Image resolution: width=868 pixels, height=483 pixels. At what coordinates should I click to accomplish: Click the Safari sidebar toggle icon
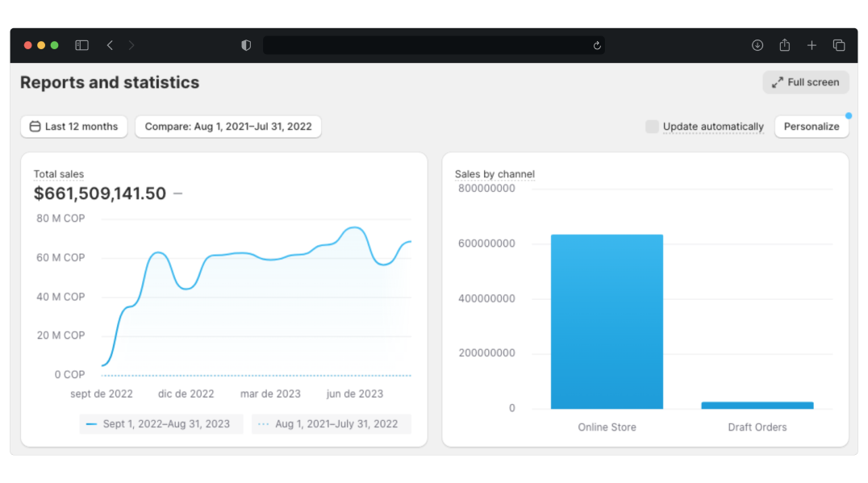pos(81,45)
